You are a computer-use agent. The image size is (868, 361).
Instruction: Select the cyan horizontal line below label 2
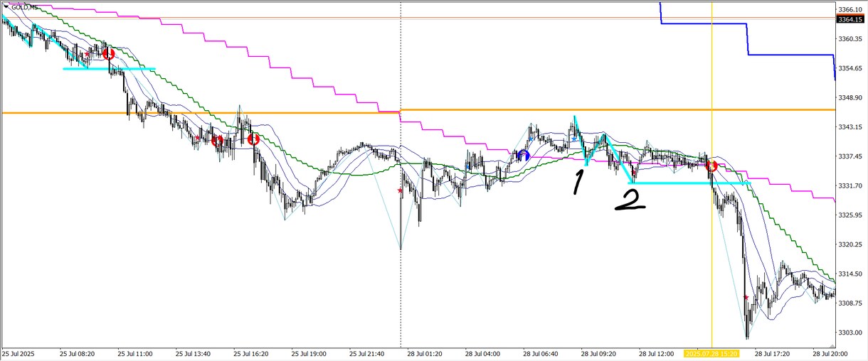690,183
